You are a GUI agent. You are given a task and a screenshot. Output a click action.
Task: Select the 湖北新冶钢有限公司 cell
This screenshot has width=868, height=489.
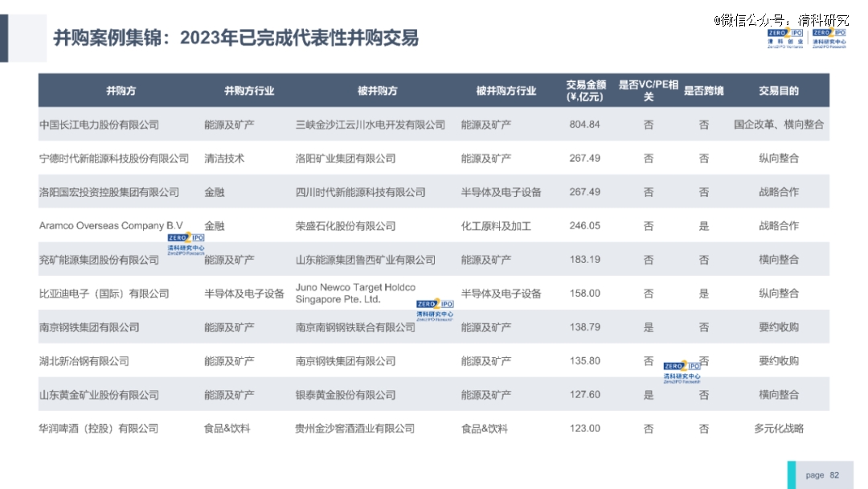[x=84, y=361]
